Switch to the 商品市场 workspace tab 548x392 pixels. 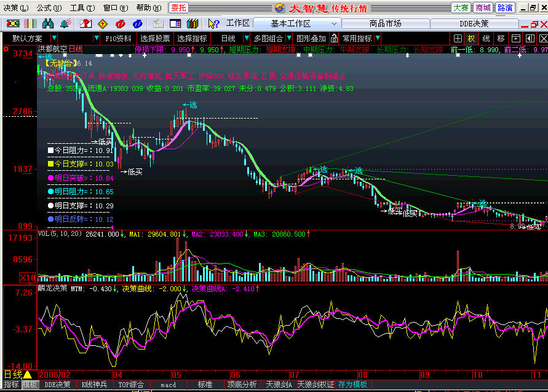coord(385,23)
